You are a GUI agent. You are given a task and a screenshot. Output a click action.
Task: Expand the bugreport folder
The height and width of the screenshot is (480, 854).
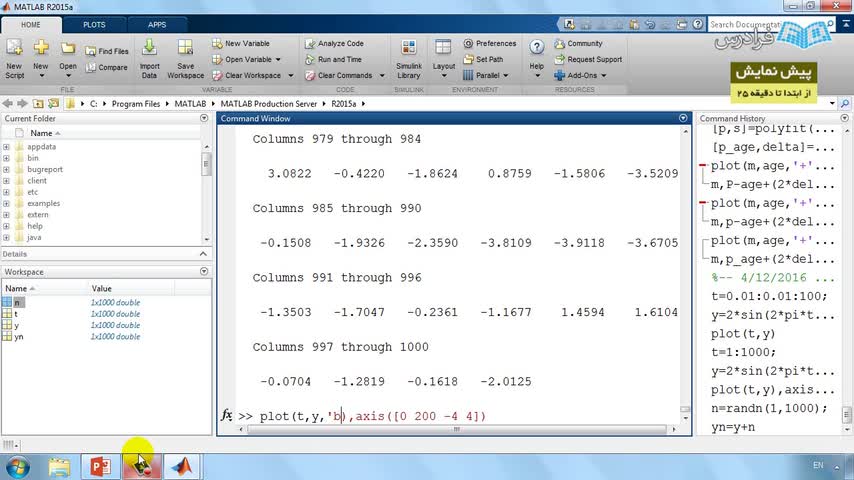point(6,169)
